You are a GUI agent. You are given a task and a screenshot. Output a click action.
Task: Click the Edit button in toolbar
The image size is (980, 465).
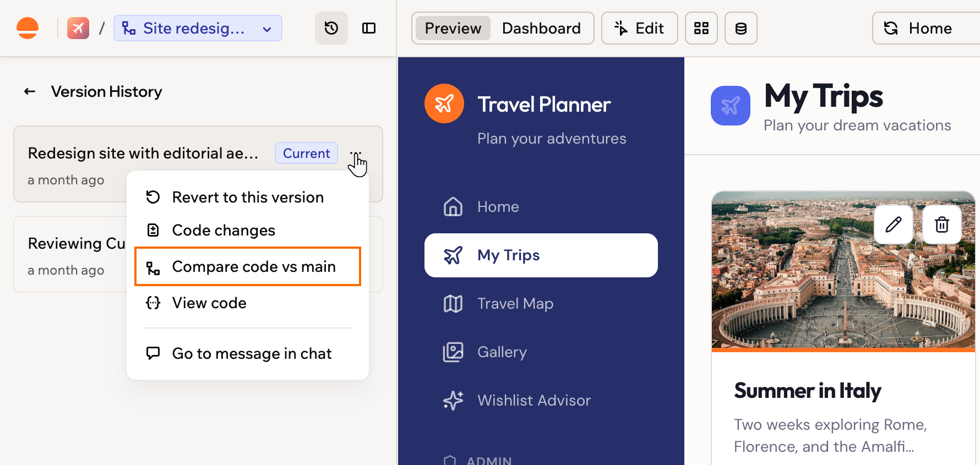click(x=639, y=28)
